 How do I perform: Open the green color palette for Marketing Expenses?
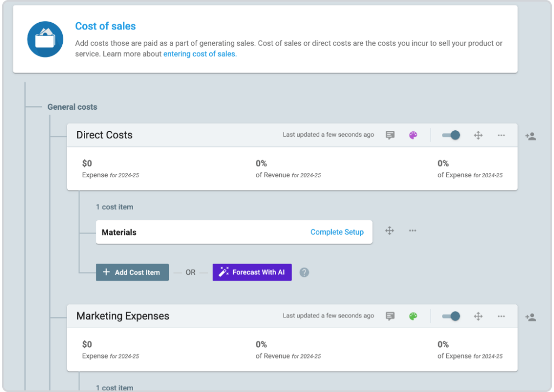tap(413, 316)
